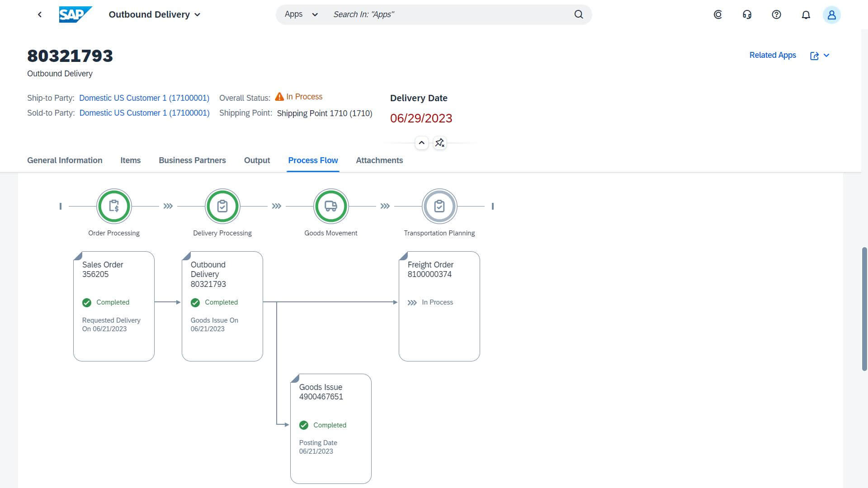The height and width of the screenshot is (488, 868).
Task: Select the Order Processing step icon
Action: pos(114,206)
